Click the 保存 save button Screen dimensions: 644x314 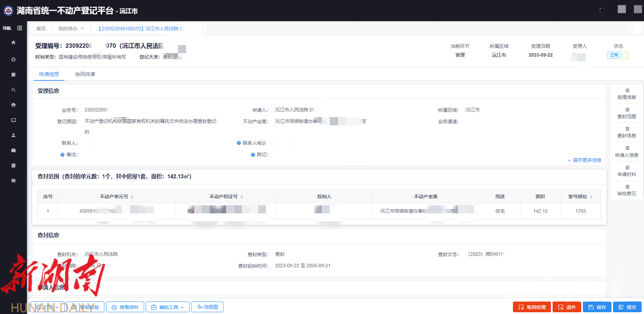(597, 307)
